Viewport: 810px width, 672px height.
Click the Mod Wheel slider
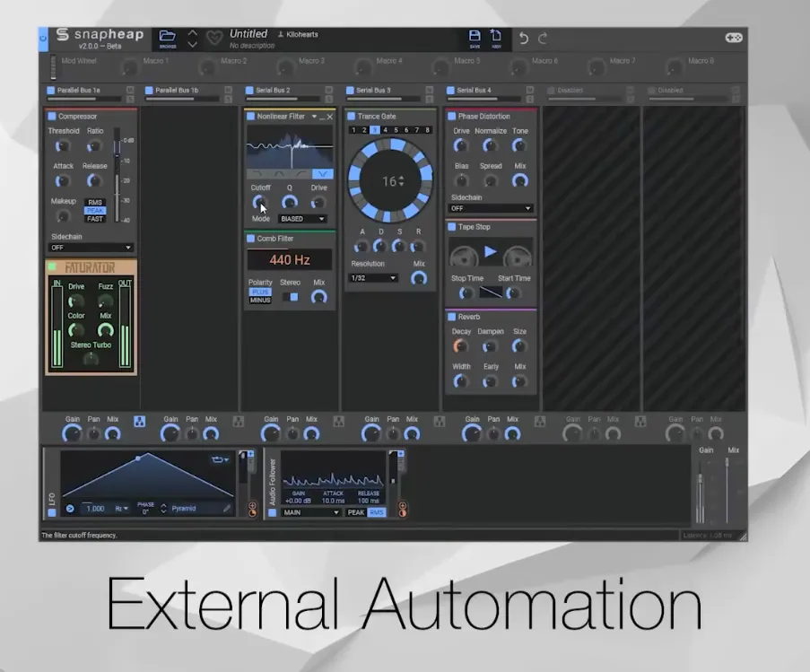point(53,67)
